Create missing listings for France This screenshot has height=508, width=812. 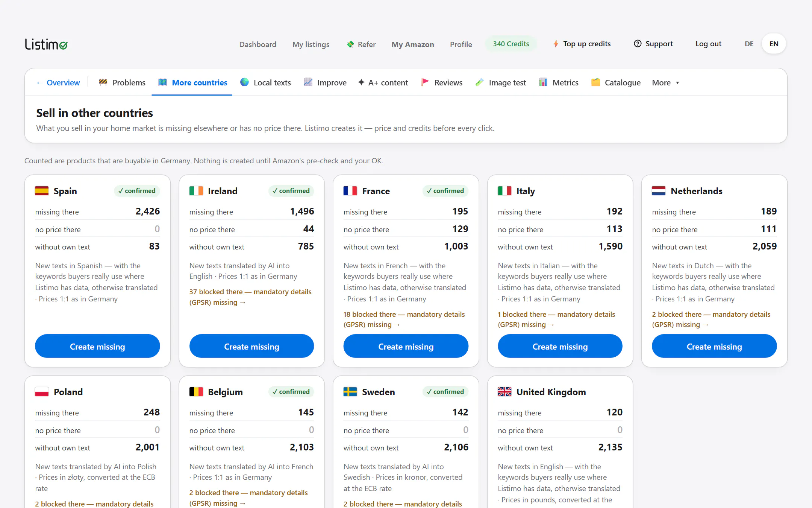click(406, 346)
